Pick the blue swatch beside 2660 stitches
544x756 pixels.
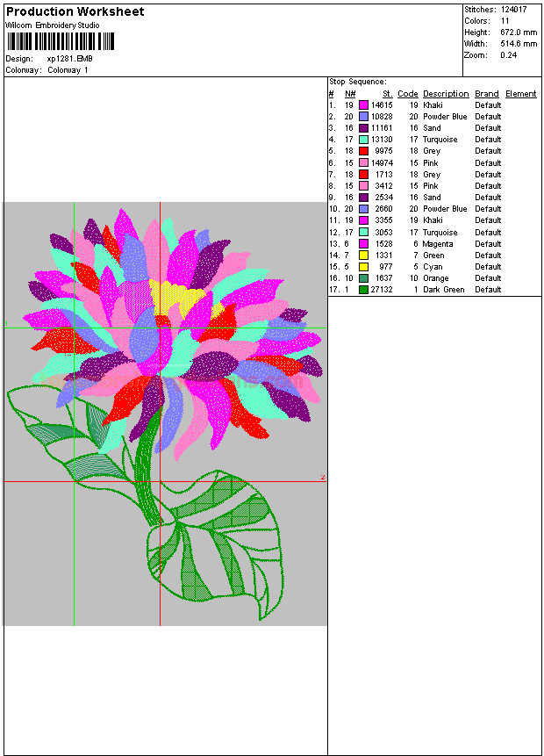(x=364, y=209)
